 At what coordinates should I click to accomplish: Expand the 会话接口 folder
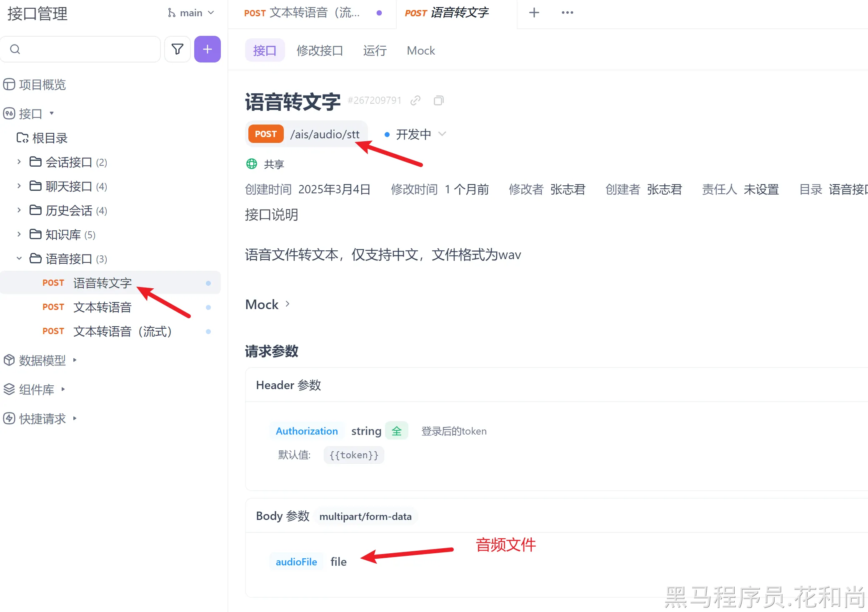(19, 162)
